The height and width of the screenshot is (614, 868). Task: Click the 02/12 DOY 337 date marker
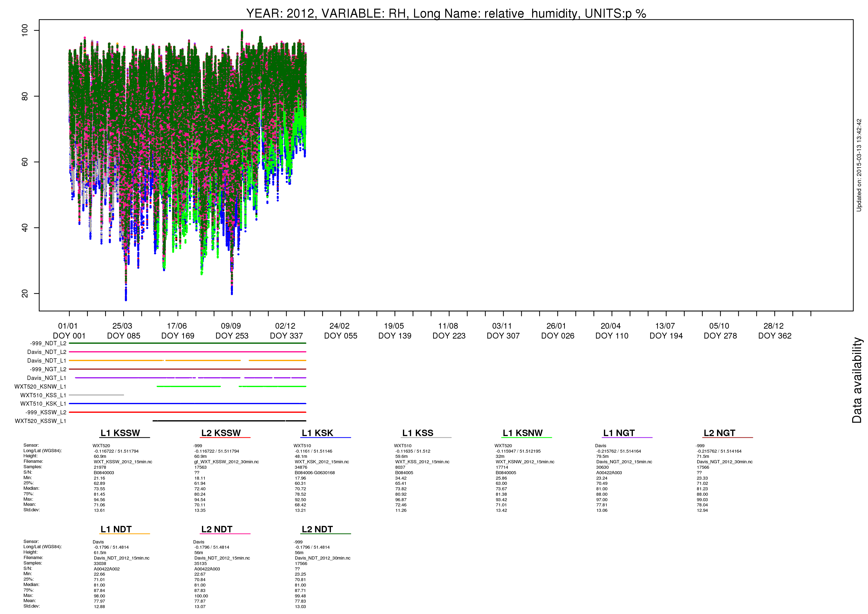pos(286,331)
